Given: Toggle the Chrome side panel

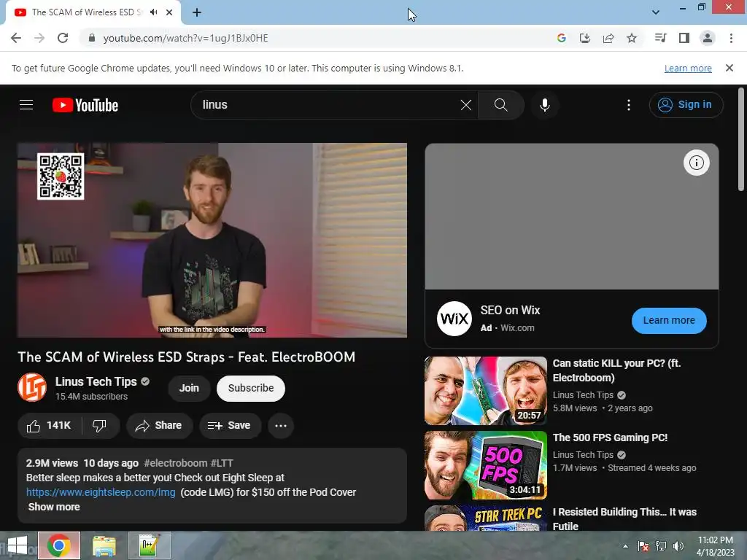Looking at the screenshot, I should click(684, 38).
